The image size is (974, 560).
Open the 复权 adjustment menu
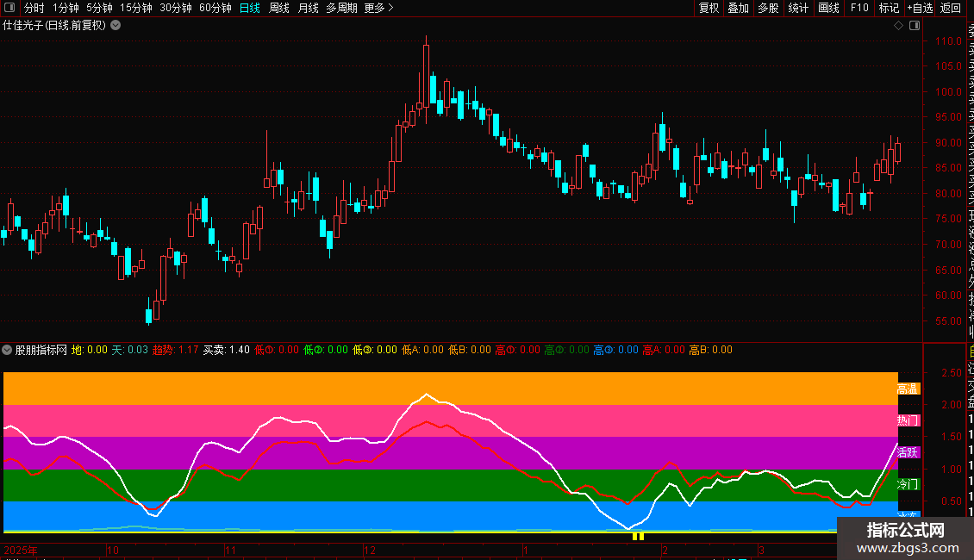709,8
